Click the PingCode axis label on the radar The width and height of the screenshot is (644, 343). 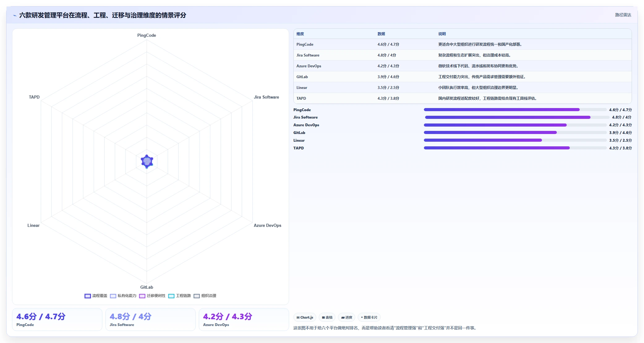point(147,36)
